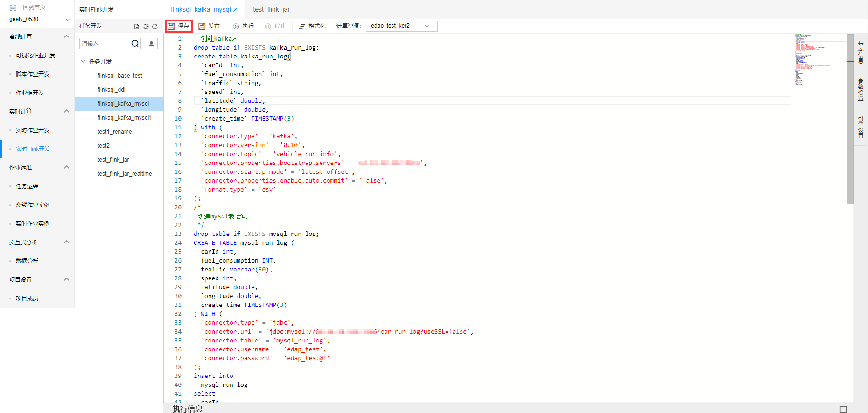
Task: Click the new file icon in 任务开发 header
Action: pyautogui.click(x=137, y=27)
